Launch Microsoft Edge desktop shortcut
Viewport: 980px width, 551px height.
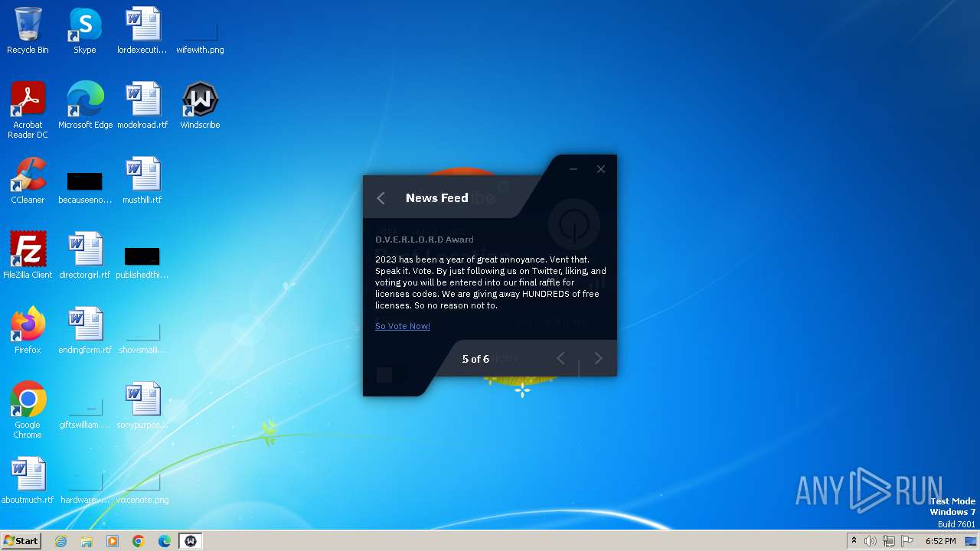coord(85,106)
